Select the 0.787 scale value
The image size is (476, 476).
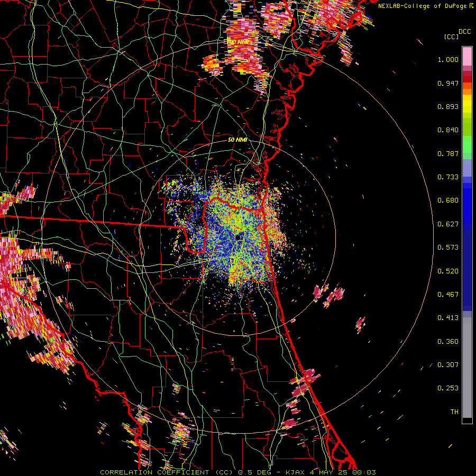point(448,153)
